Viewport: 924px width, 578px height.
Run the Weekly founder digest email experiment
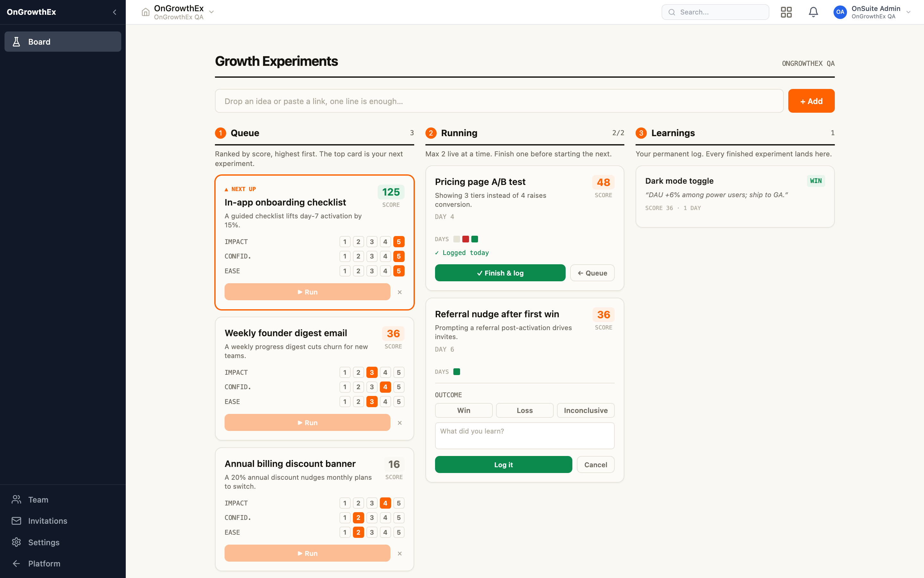(x=307, y=423)
